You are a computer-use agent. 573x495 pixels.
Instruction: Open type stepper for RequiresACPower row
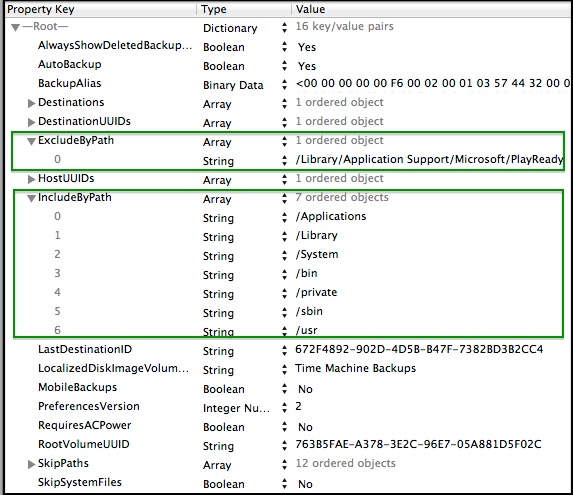(284, 427)
